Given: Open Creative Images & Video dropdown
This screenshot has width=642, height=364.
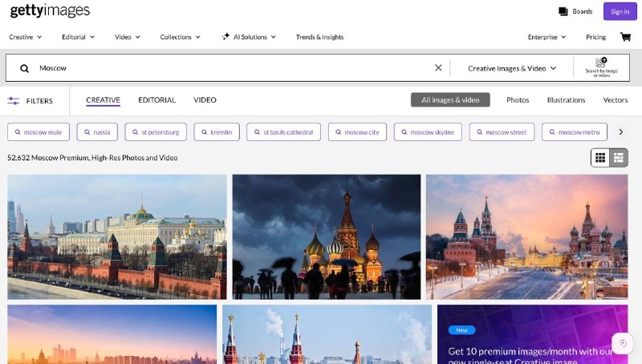Looking at the screenshot, I should [512, 68].
